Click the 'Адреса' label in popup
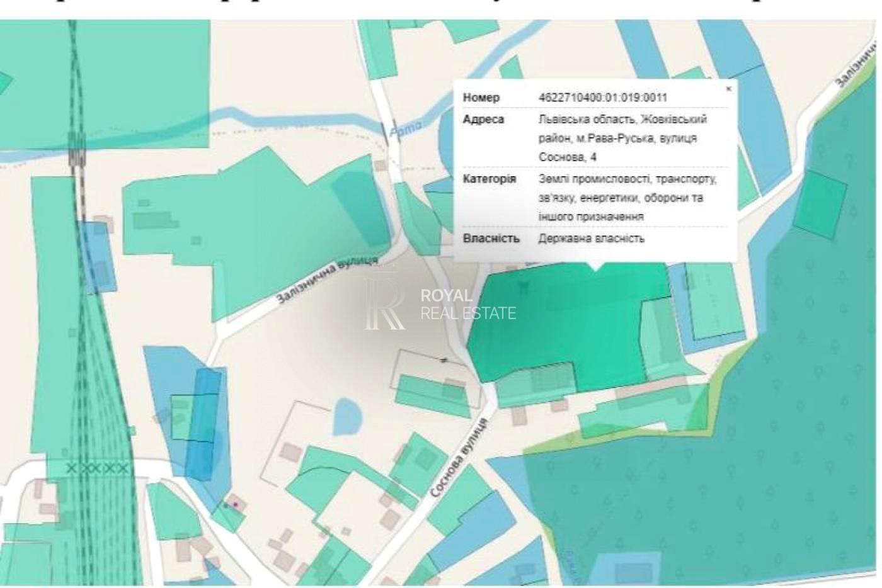 click(x=483, y=120)
